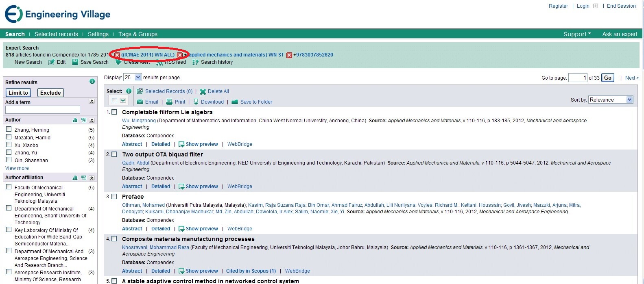Click the Email envelope icon
This screenshot has height=284, width=644.
coord(140,102)
